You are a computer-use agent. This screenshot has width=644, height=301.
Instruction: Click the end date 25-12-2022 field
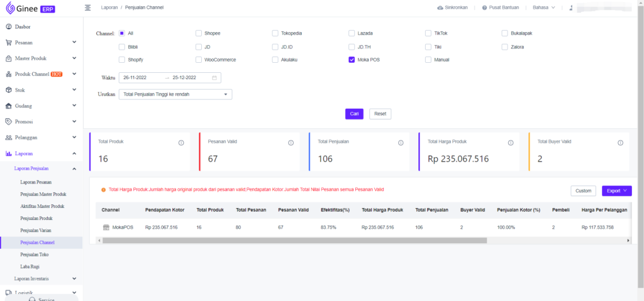coord(184,78)
